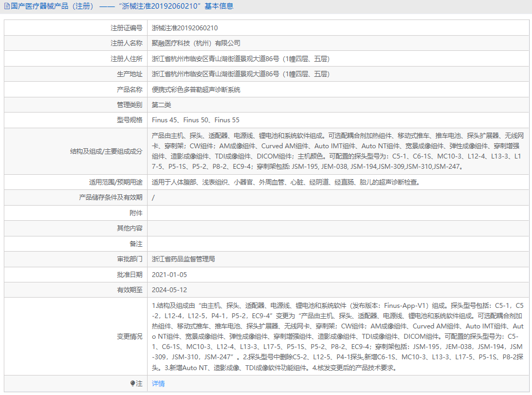
Task: Click the label 备注
Action: 136,244
